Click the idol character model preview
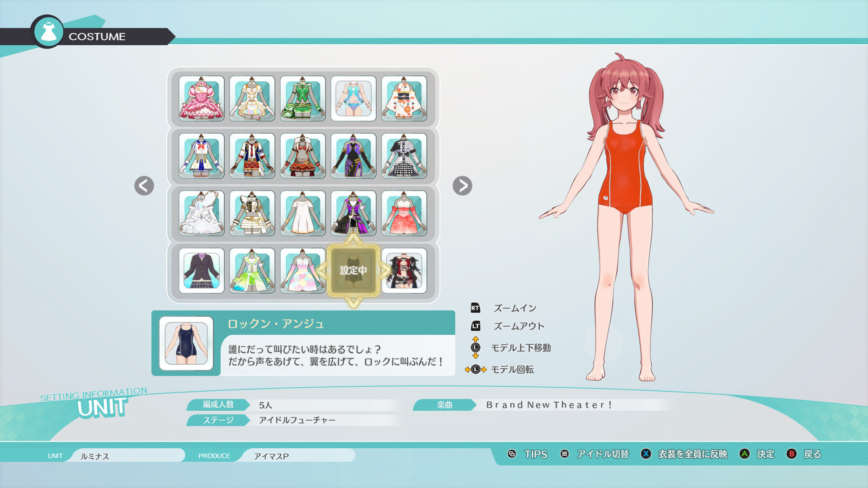This screenshot has width=868, height=488. pos(626,217)
